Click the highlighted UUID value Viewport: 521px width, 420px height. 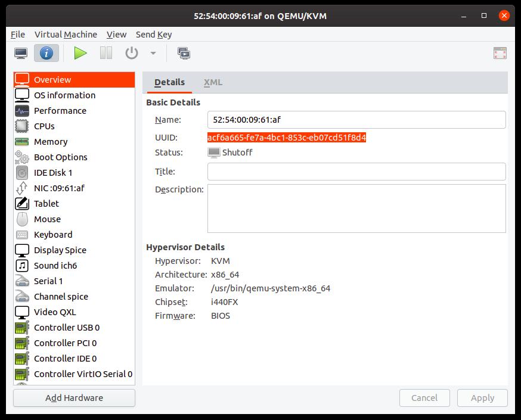(287, 138)
